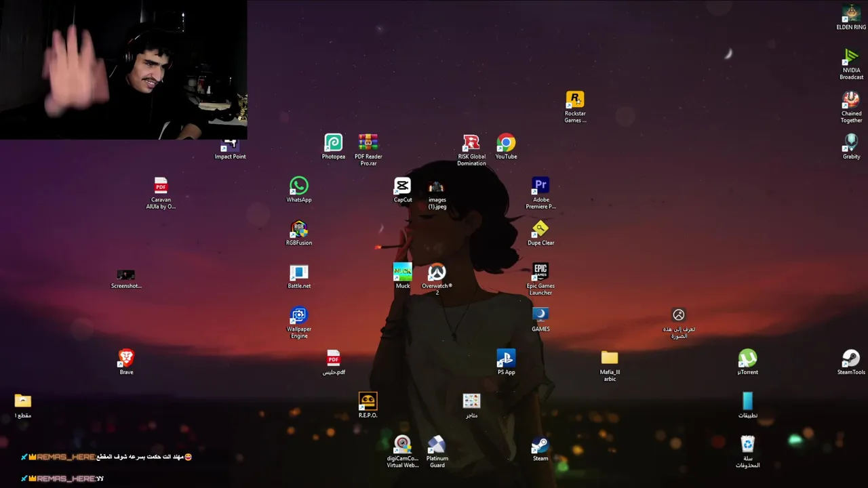
Task: Open Wallpaper Engine shortcut
Action: tap(299, 322)
